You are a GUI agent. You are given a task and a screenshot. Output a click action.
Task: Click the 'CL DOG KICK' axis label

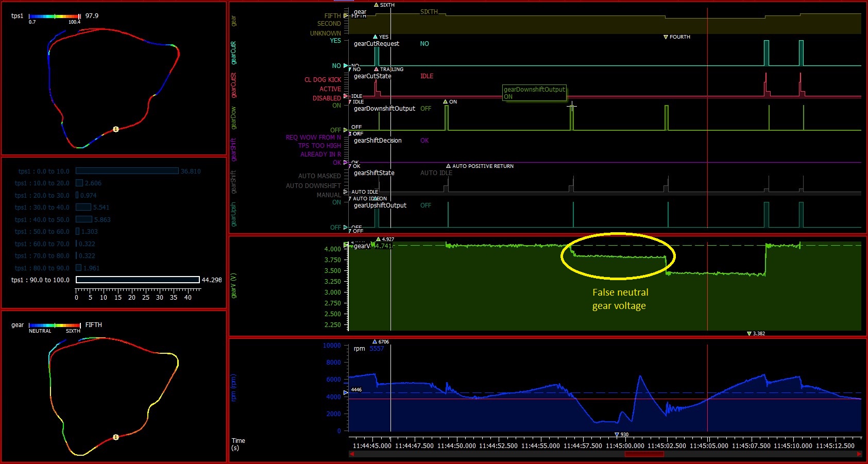click(322, 80)
